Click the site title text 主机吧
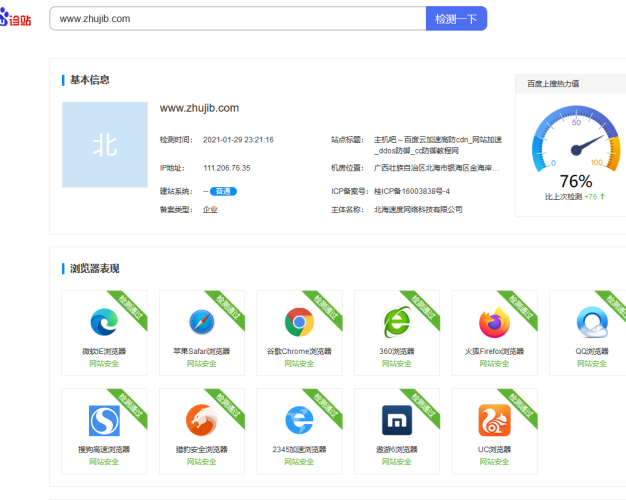 coord(385,140)
